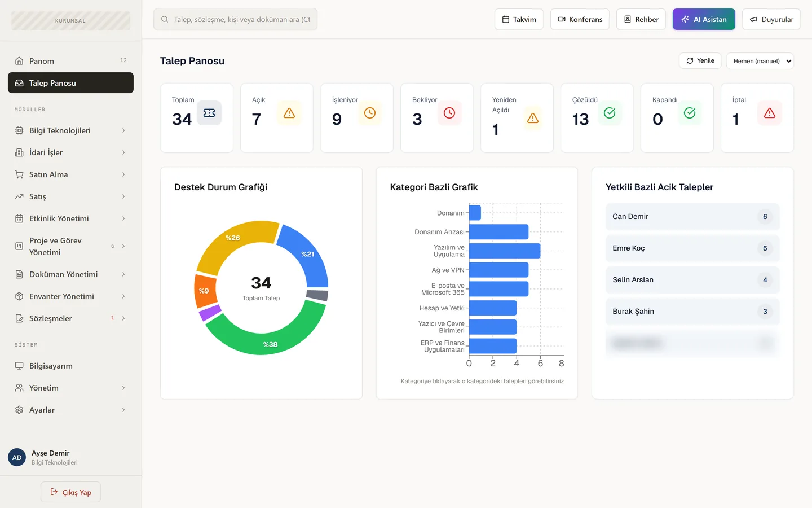
Task: Click the box icon for Envanter Yönetimi
Action: coord(19,296)
